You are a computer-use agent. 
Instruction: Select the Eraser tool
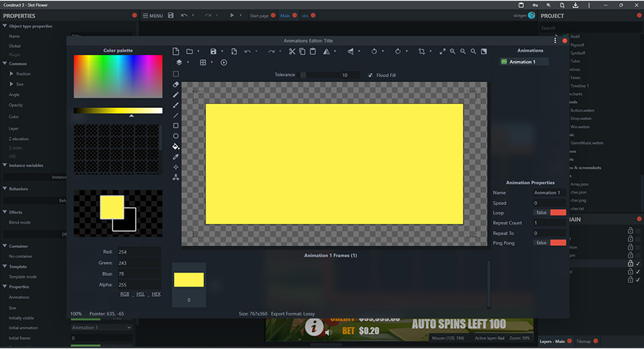[x=176, y=84]
